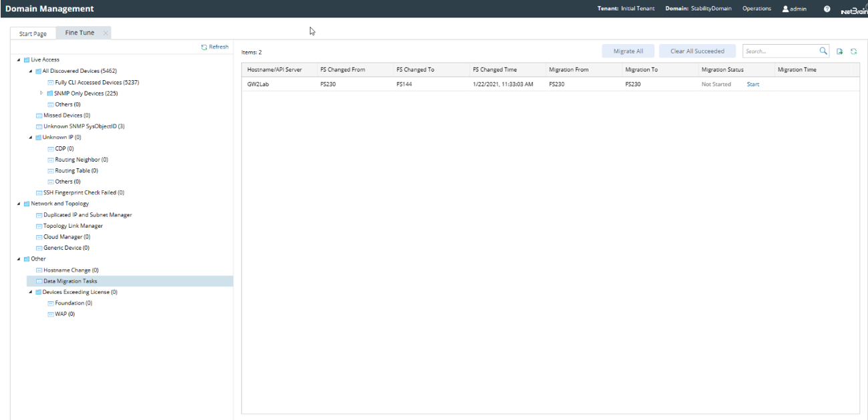This screenshot has height=420, width=868.
Task: Click the SSH Fingerprint Check Failed icon
Action: (x=39, y=193)
